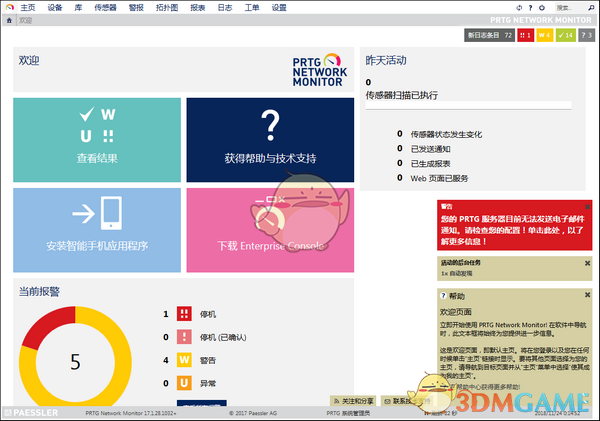Open the 主页 menu
The width and height of the screenshot is (600, 421).
click(28, 8)
